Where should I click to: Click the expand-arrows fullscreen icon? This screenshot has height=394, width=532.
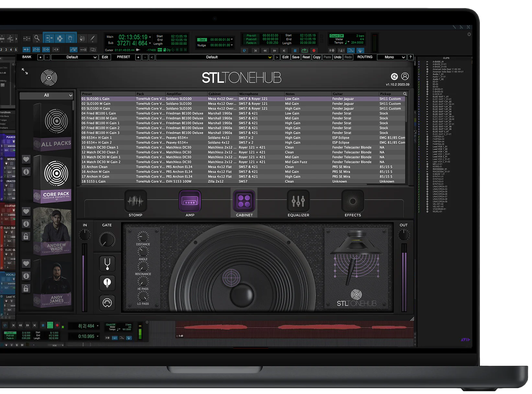(x=25, y=71)
